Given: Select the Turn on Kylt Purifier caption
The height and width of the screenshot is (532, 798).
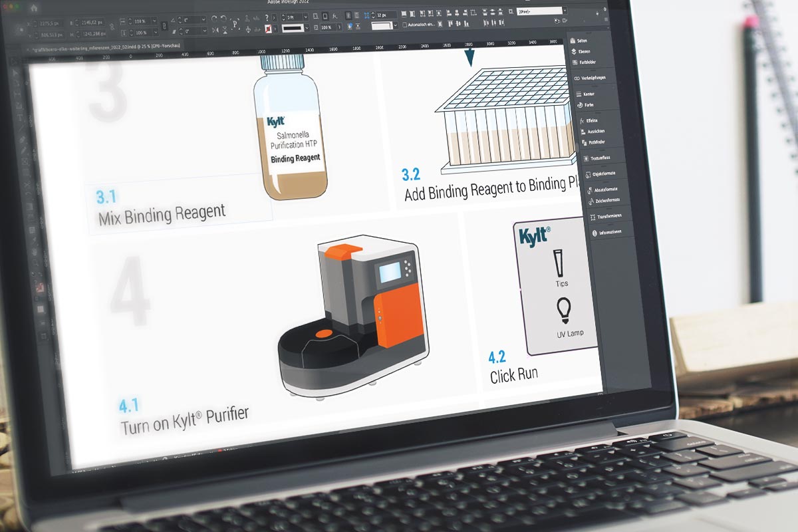Looking at the screenshot, I should coord(185,420).
